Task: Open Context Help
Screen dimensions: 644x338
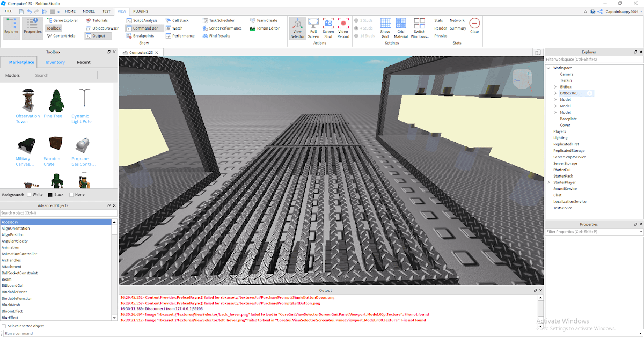Action: click(x=61, y=36)
